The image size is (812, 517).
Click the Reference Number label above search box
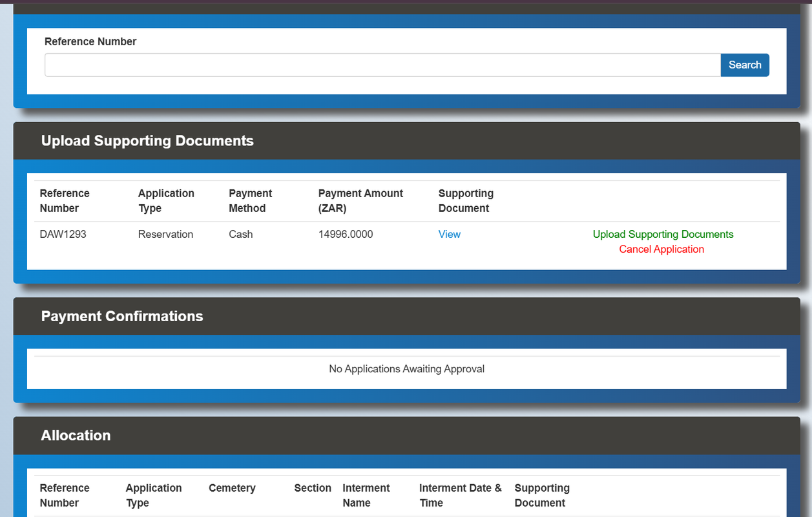90,41
